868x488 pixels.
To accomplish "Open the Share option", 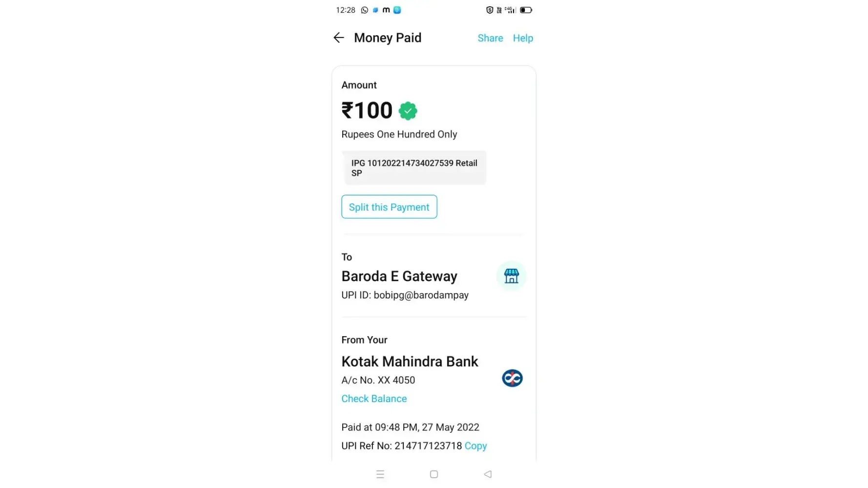I will 490,38.
